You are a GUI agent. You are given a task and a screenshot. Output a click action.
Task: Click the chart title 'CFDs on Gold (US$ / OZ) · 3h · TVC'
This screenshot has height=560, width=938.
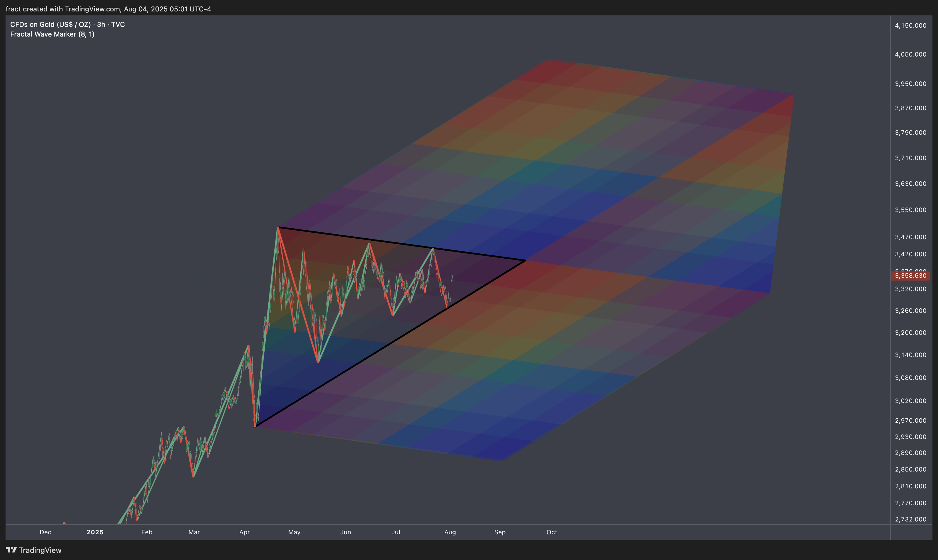[x=68, y=25]
